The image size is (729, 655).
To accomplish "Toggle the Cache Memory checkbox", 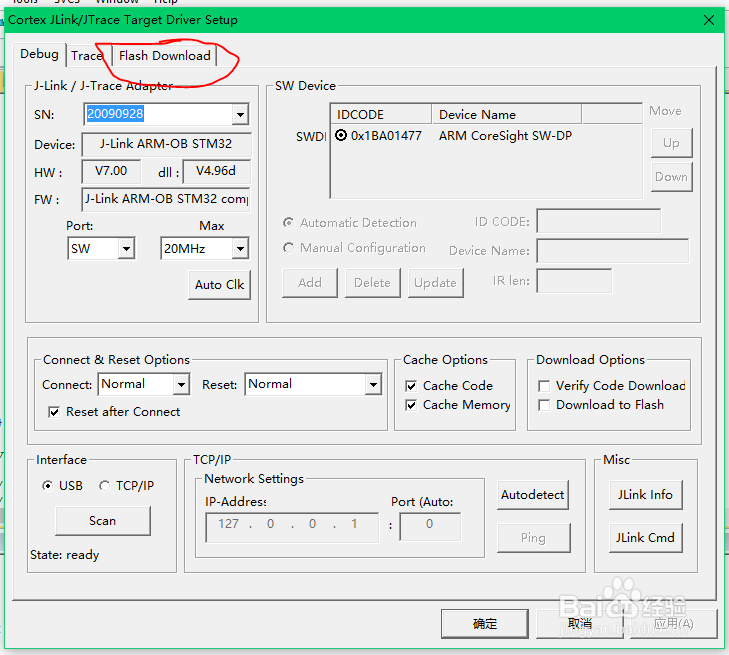I will pos(411,405).
